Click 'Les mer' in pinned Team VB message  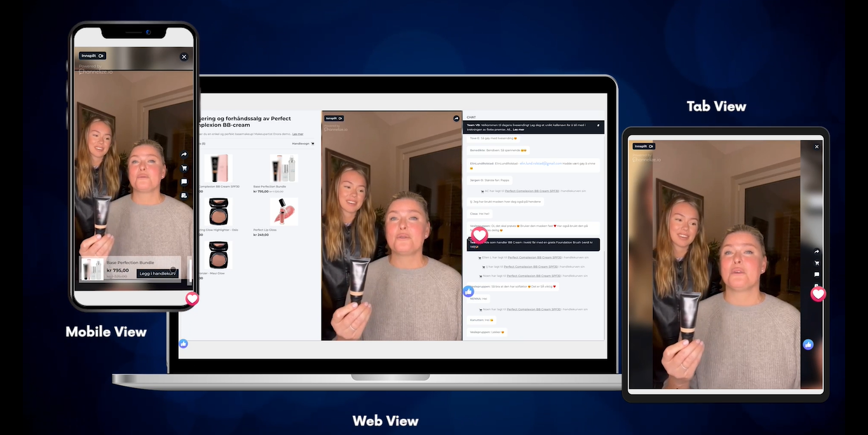point(519,129)
